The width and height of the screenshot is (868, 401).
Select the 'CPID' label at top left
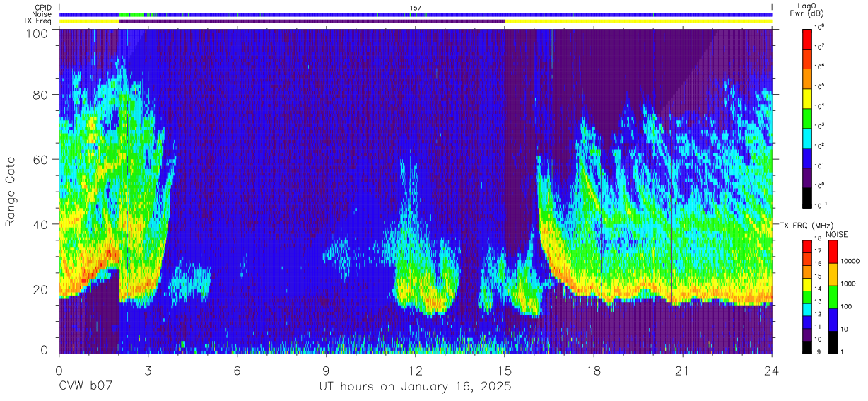[x=42, y=7]
